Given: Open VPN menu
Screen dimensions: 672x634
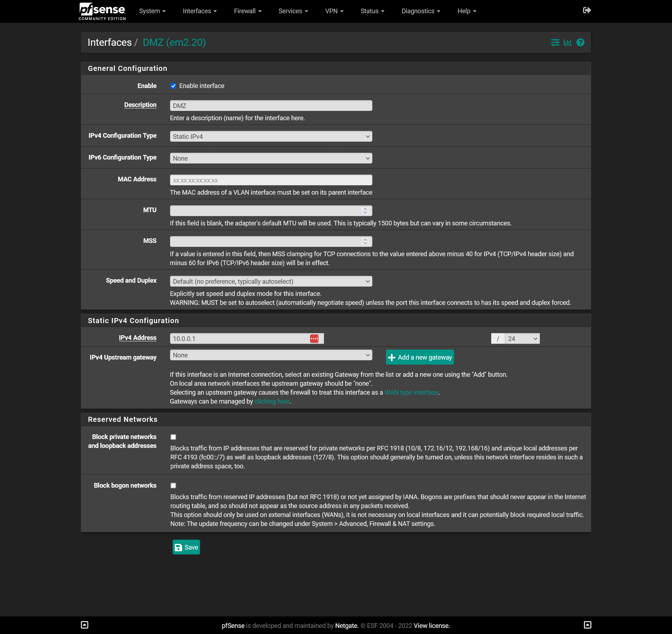Looking at the screenshot, I should click(334, 11).
